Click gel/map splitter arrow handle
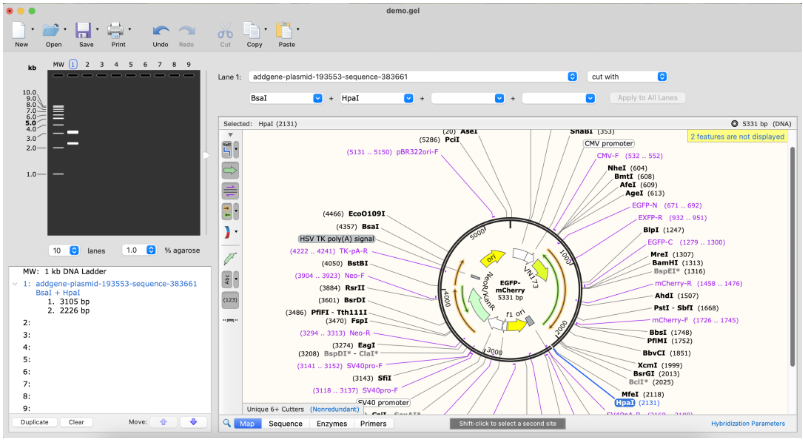803x442 pixels. (206, 155)
